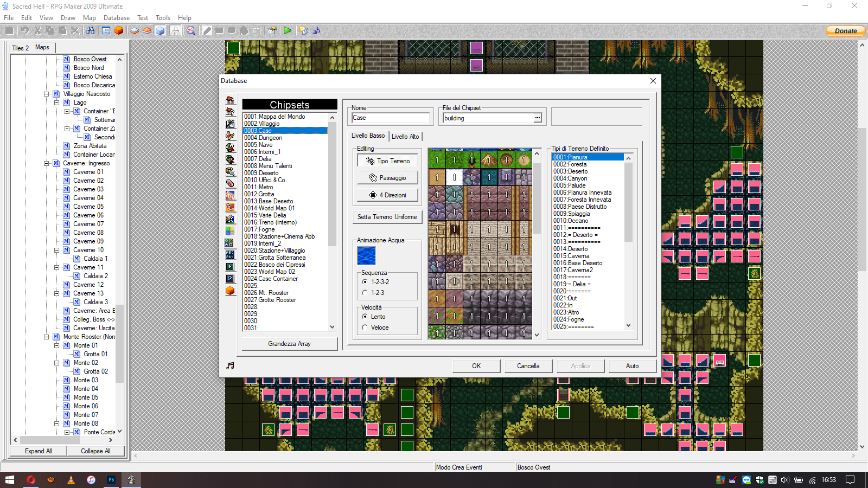The height and width of the screenshot is (488, 868).
Task: Collapse the Caverne: Ingresso tree node
Action: click(x=46, y=163)
